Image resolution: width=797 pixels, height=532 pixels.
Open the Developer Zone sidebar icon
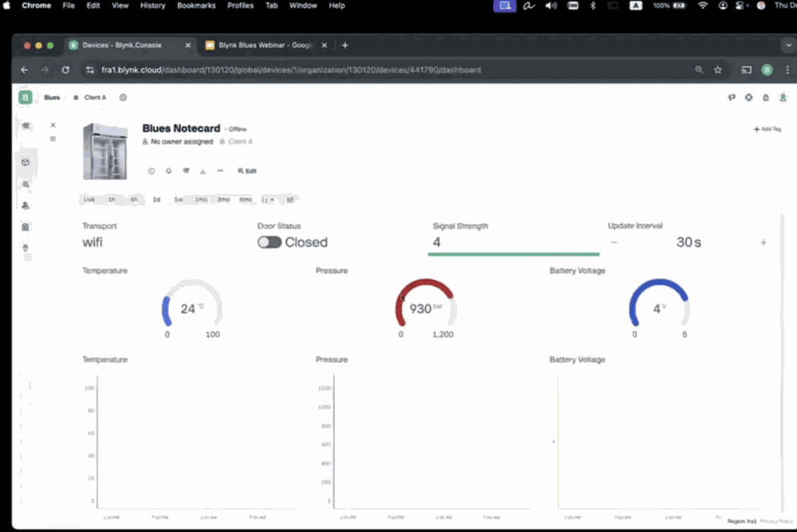(x=25, y=125)
